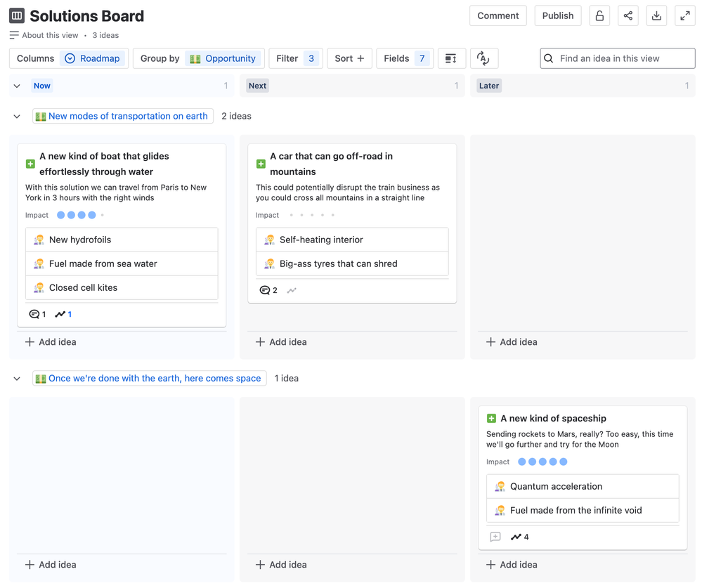
Task: Open the Filter menu with 3 filters
Action: pyautogui.click(x=295, y=58)
